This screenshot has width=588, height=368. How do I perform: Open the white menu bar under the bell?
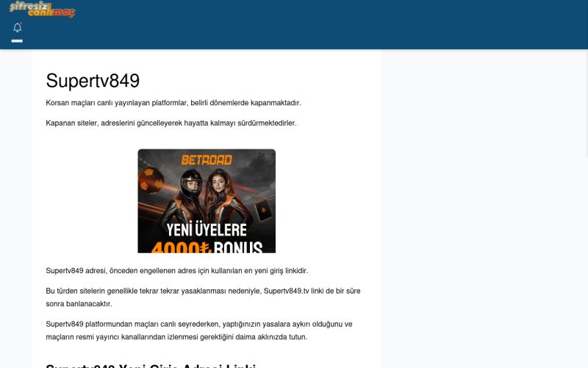[x=17, y=41]
